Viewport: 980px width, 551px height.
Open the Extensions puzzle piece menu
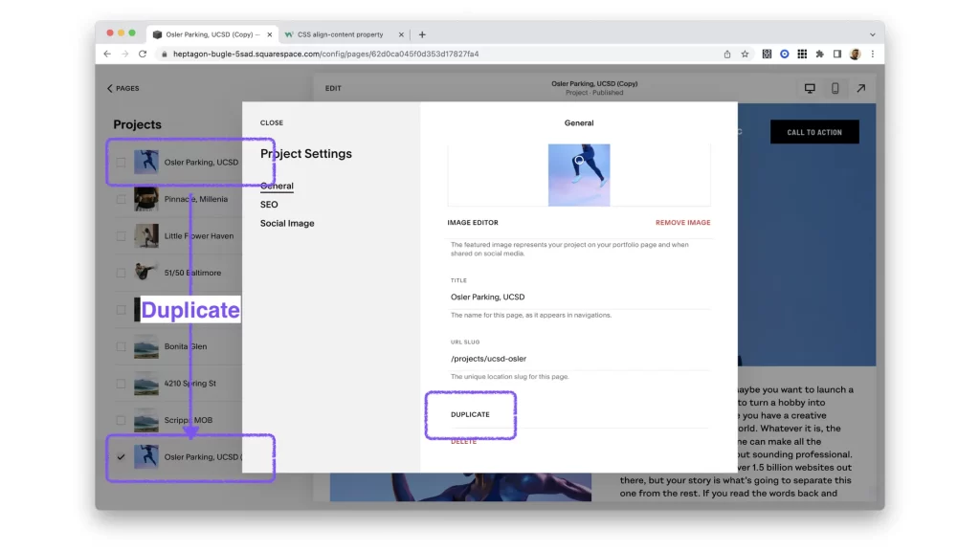(x=819, y=54)
